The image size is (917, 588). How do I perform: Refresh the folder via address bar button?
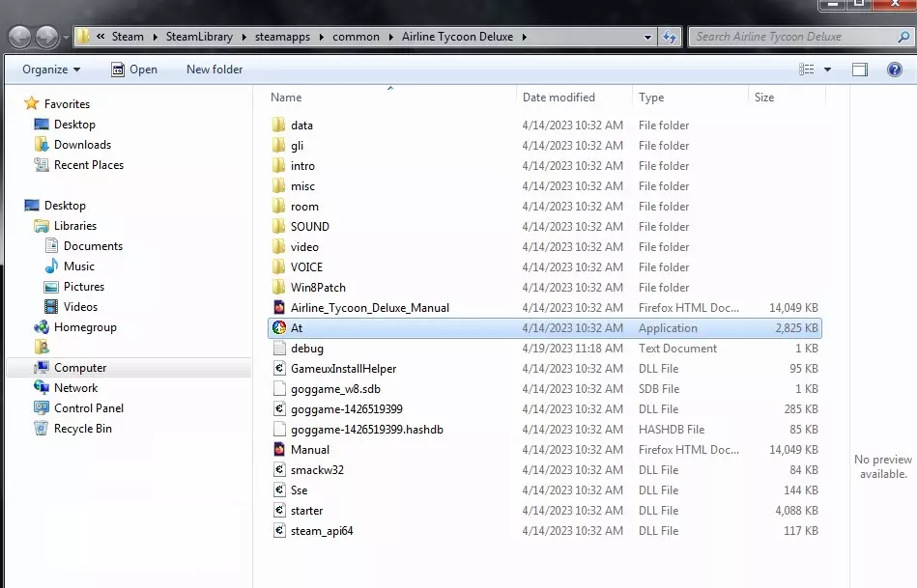coord(670,37)
